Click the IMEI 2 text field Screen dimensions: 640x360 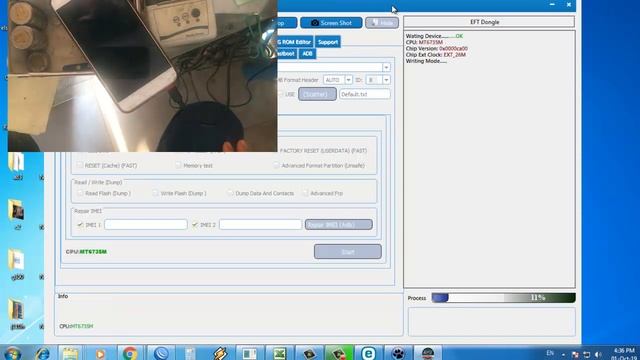pyautogui.click(x=260, y=224)
